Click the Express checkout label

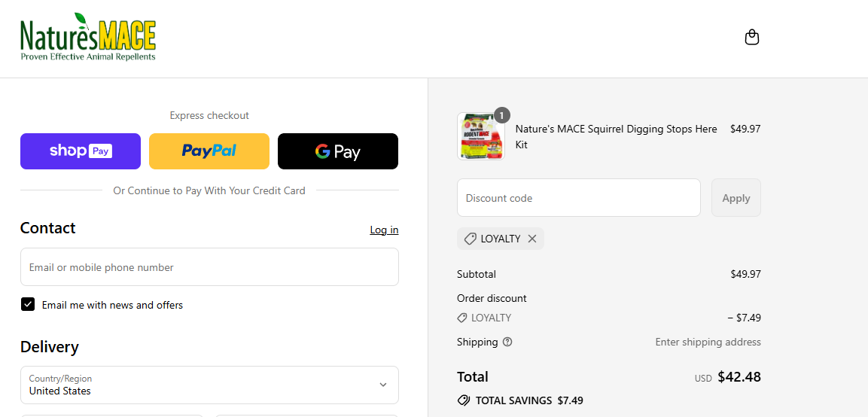[x=209, y=116]
